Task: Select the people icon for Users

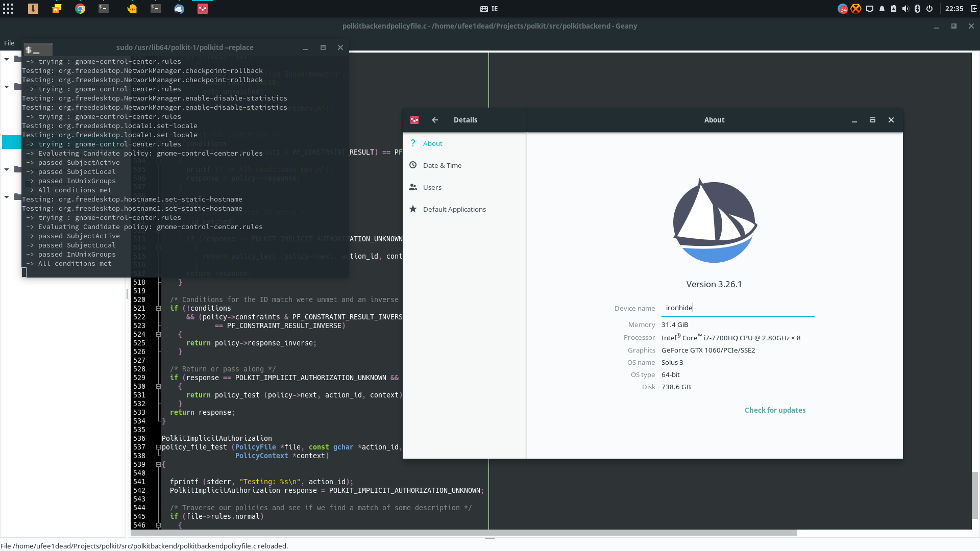Action: point(413,187)
